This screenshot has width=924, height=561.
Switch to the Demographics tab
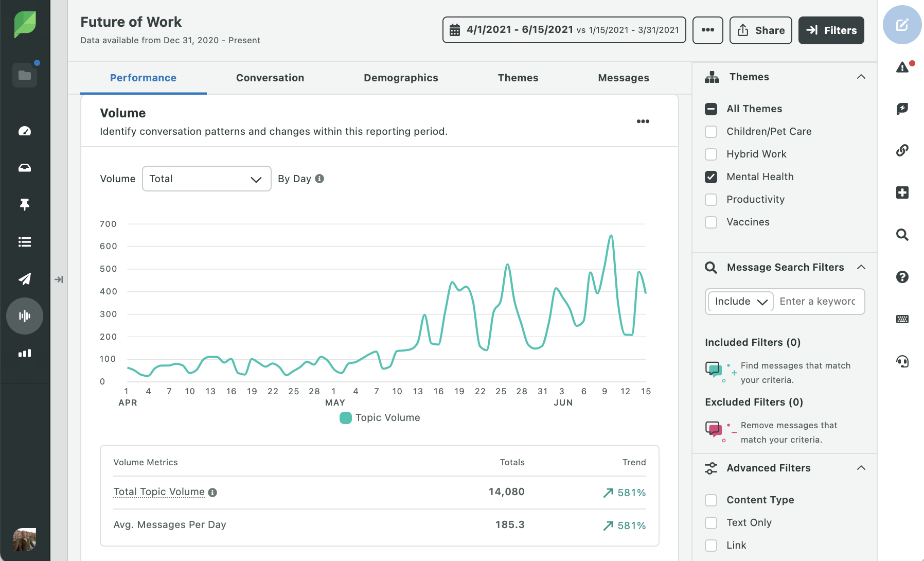tap(401, 78)
